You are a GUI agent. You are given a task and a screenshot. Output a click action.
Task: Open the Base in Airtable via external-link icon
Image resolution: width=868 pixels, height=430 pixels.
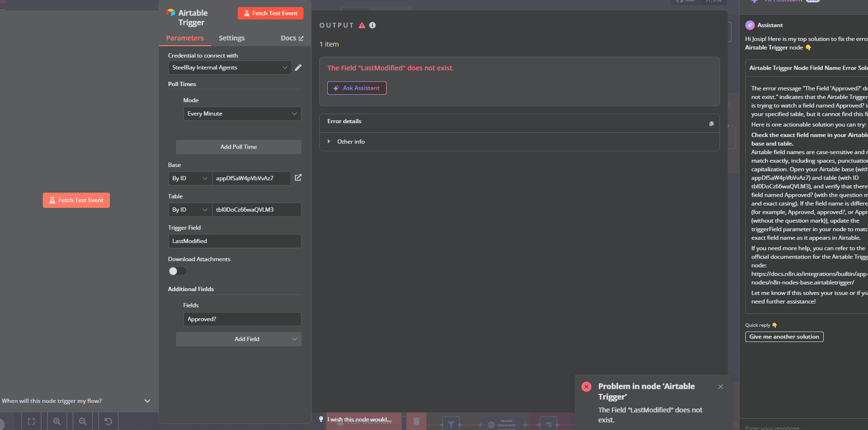tap(298, 177)
